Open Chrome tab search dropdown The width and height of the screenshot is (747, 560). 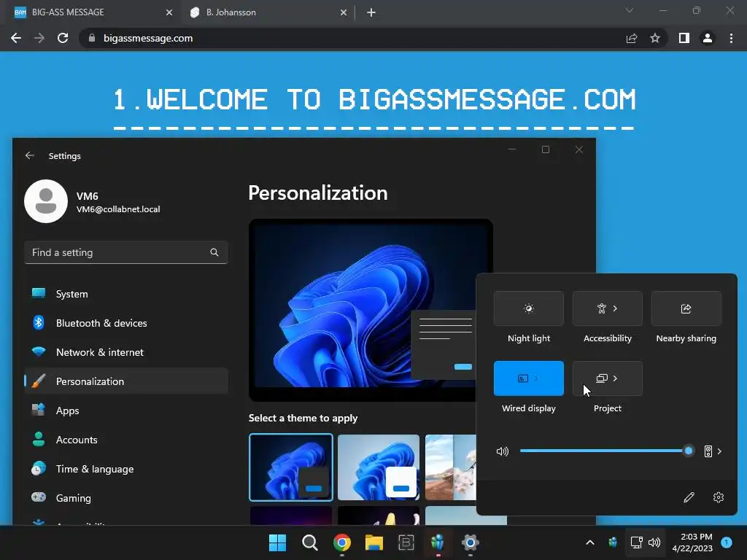click(x=630, y=10)
